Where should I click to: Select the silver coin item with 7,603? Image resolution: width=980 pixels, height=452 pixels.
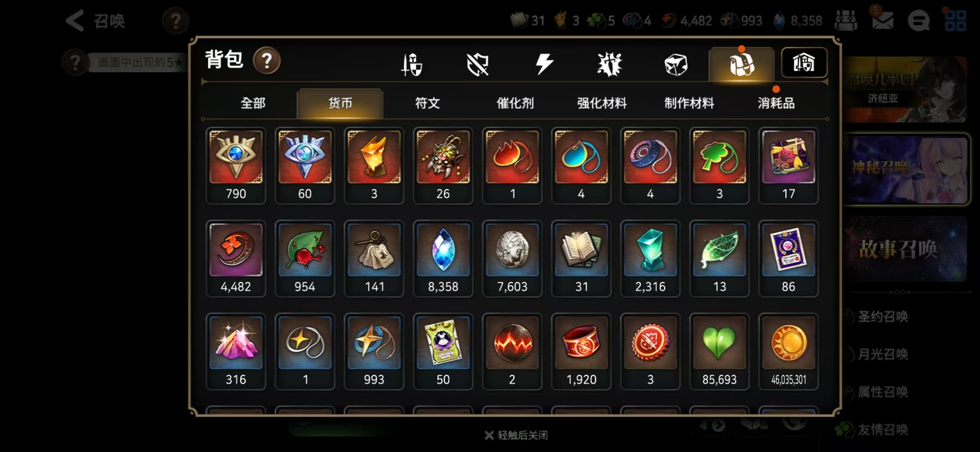coord(512,259)
